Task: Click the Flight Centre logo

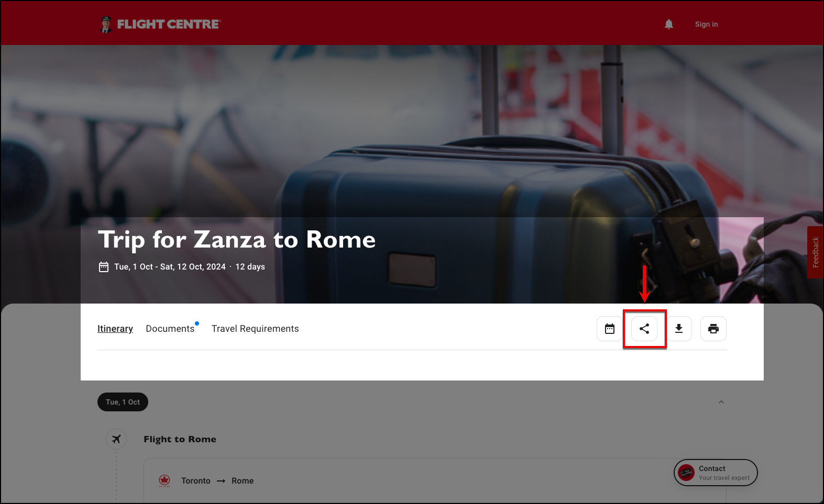Action: pos(160,24)
